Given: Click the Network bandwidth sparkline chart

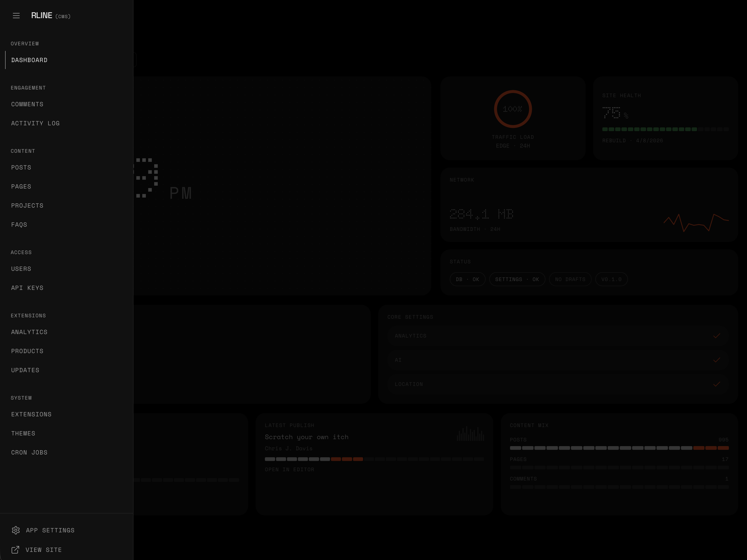Looking at the screenshot, I should 696,222.
